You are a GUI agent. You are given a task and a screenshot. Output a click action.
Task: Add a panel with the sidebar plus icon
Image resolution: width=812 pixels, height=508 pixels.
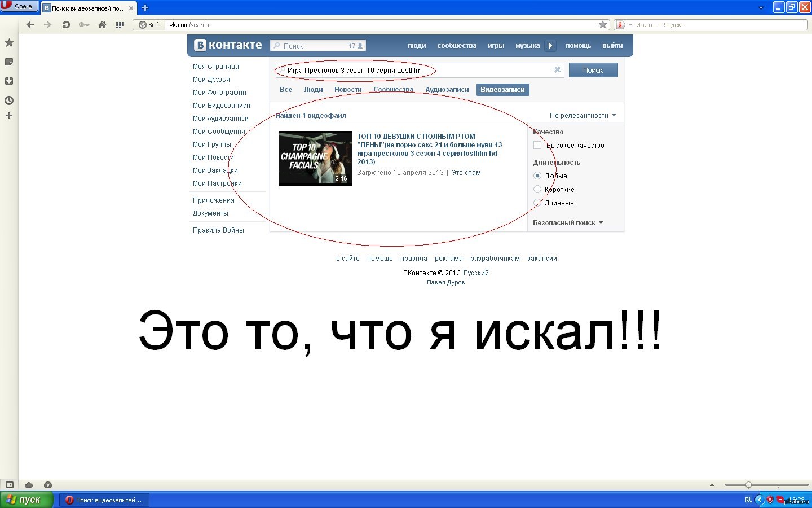coord(9,116)
